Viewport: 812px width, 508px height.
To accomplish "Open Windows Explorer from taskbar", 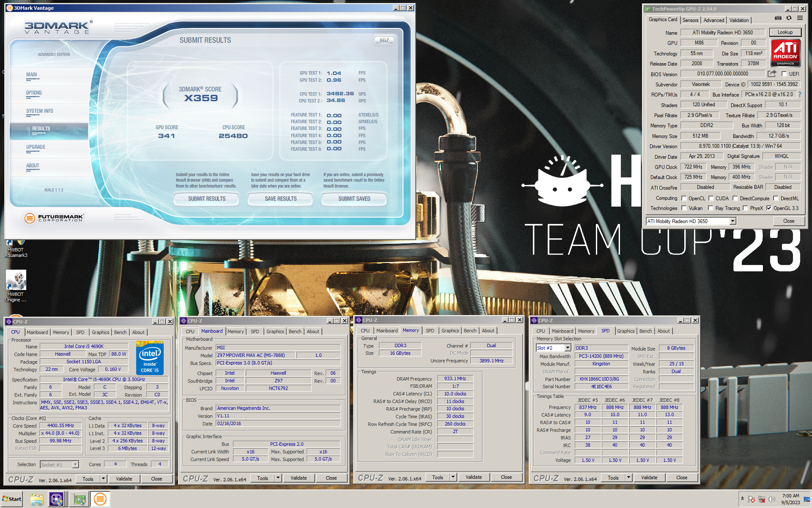I will pos(37,500).
